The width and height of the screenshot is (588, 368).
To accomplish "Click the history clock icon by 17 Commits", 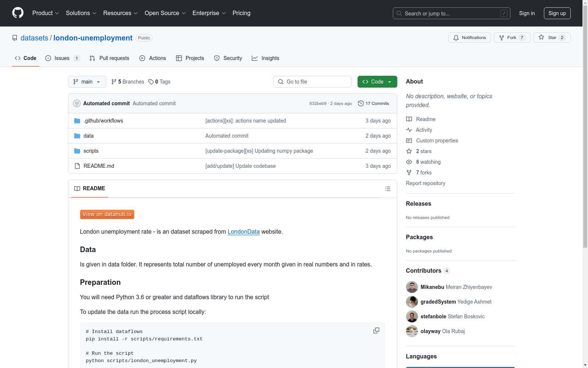I will 361,103.
